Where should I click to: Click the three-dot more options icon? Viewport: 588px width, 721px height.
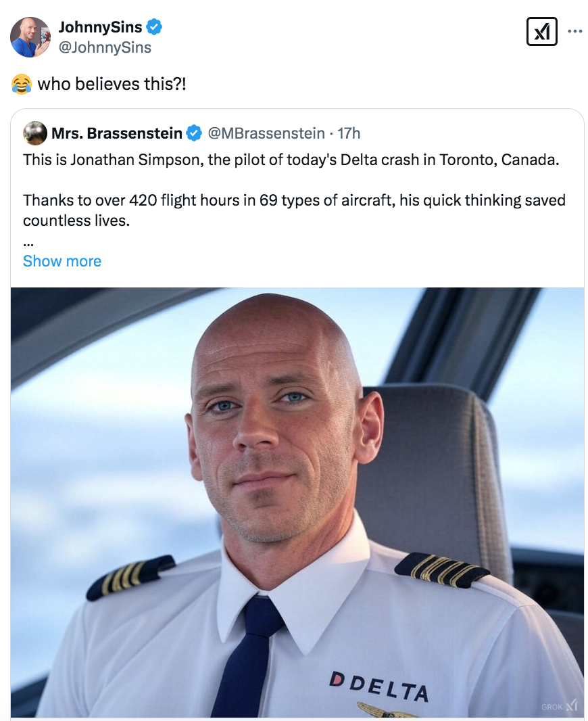[x=574, y=31]
